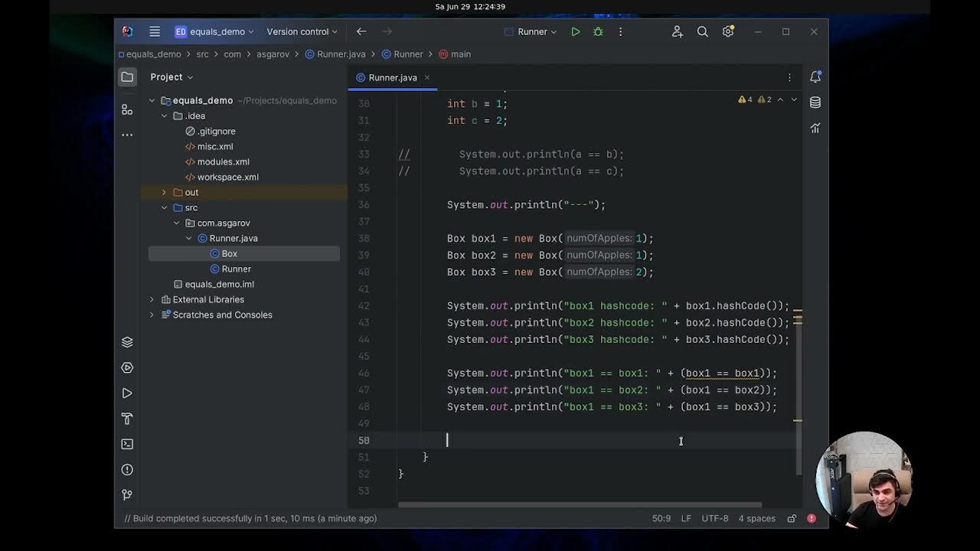Viewport: 980px width, 551px height.
Task: Change the 4 spaces indent setting
Action: [x=757, y=518]
